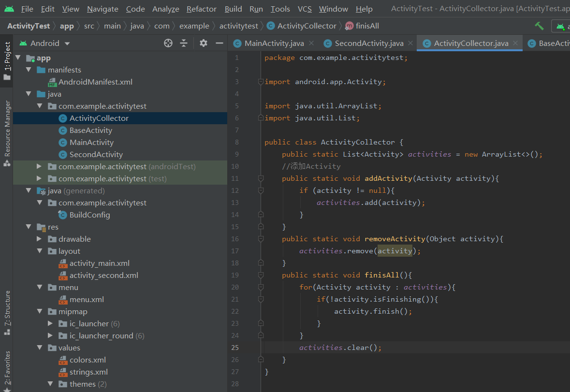This screenshot has width=570, height=392.
Task: Open the Android view dropdown
Action: tap(44, 43)
